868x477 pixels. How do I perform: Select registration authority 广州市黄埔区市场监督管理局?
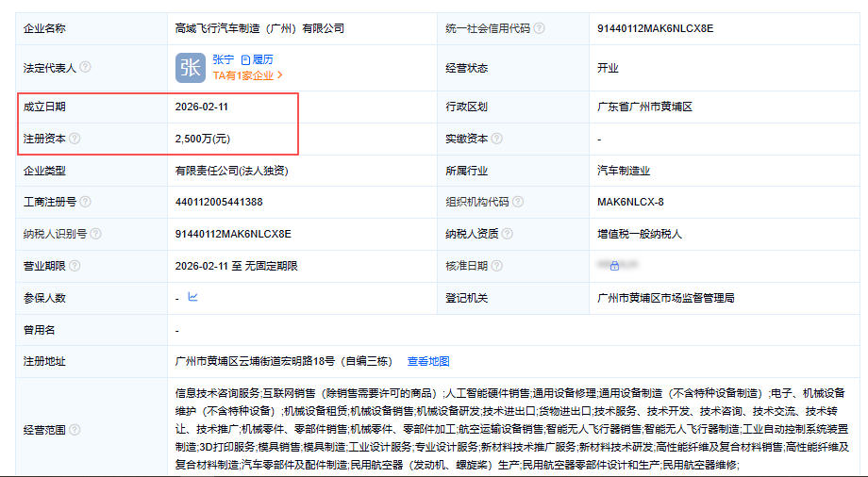click(x=665, y=298)
